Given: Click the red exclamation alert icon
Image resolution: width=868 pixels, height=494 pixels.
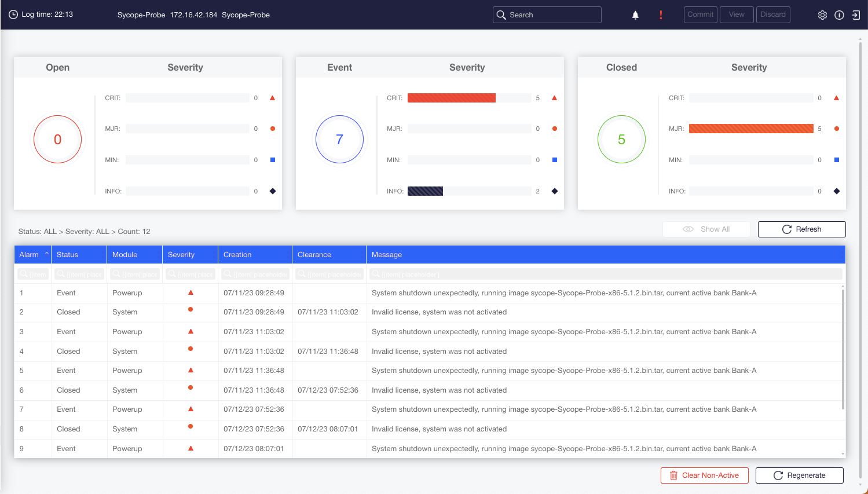Looking at the screenshot, I should coord(661,15).
